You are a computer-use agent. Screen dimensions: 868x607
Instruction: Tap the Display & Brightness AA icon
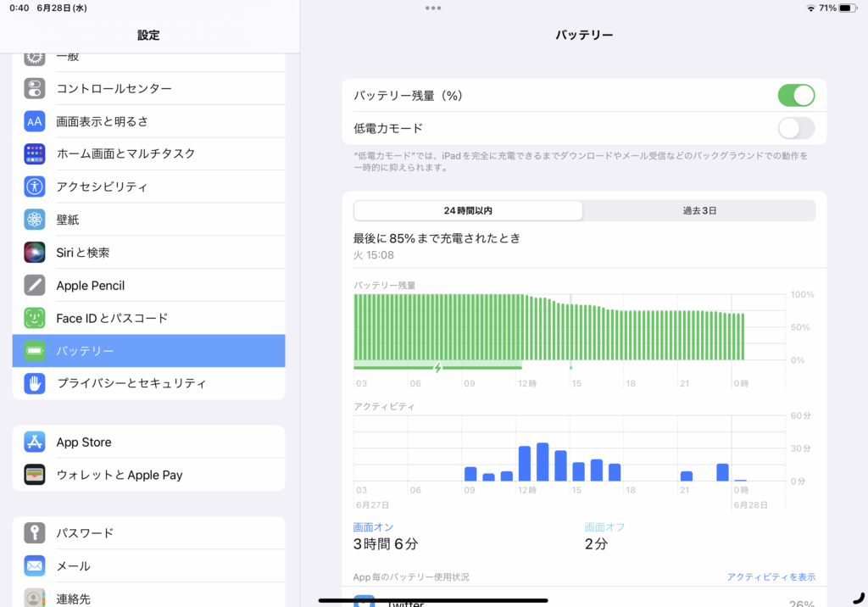click(34, 121)
